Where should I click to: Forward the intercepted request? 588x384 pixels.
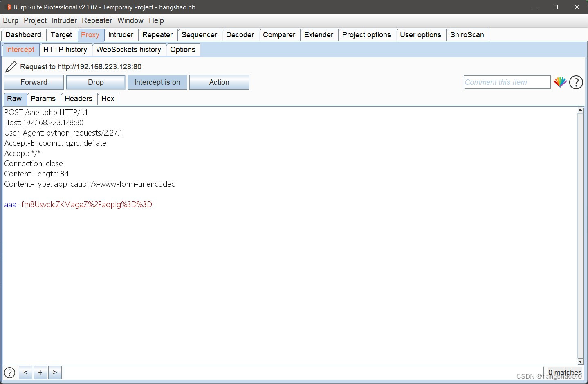point(34,82)
